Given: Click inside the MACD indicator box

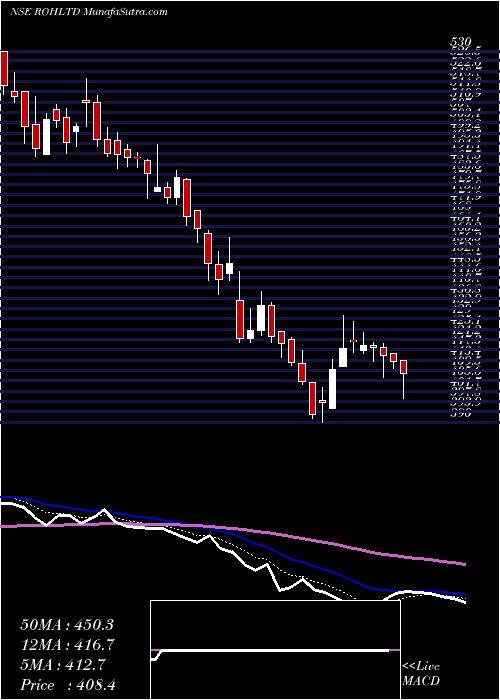Looking at the screenshot, I should click(275, 650).
